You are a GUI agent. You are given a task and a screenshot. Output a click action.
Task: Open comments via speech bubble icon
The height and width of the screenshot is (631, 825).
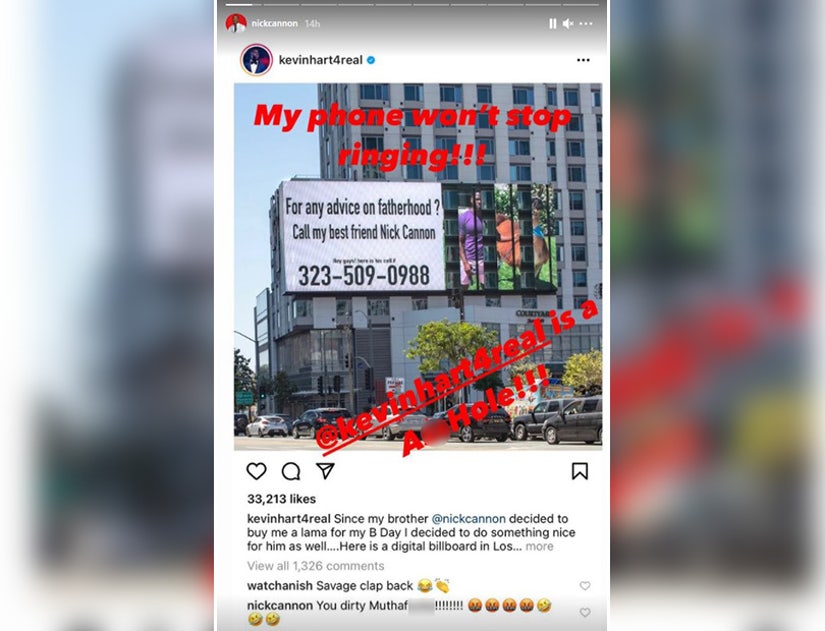(290, 471)
